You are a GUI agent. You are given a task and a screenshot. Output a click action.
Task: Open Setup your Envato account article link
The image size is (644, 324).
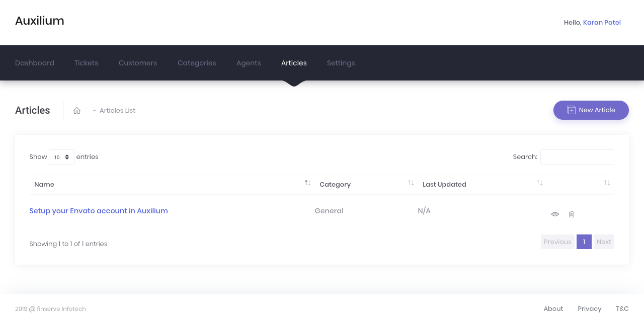(99, 211)
